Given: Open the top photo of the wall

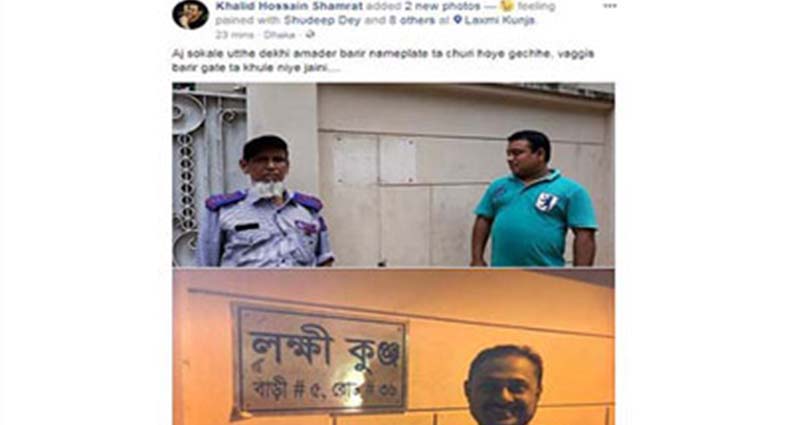Looking at the screenshot, I should click(393, 174).
